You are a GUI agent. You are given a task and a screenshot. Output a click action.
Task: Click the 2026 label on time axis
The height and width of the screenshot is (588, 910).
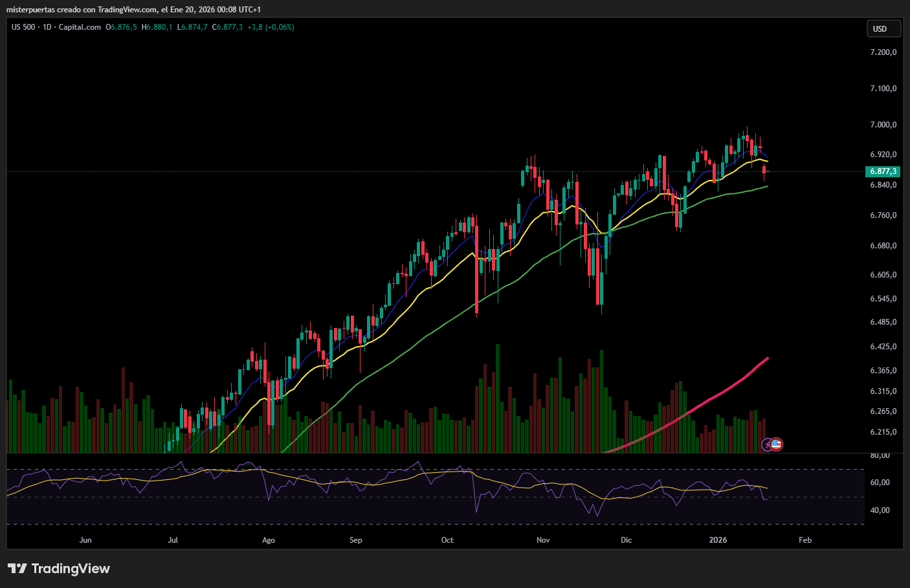tap(718, 540)
